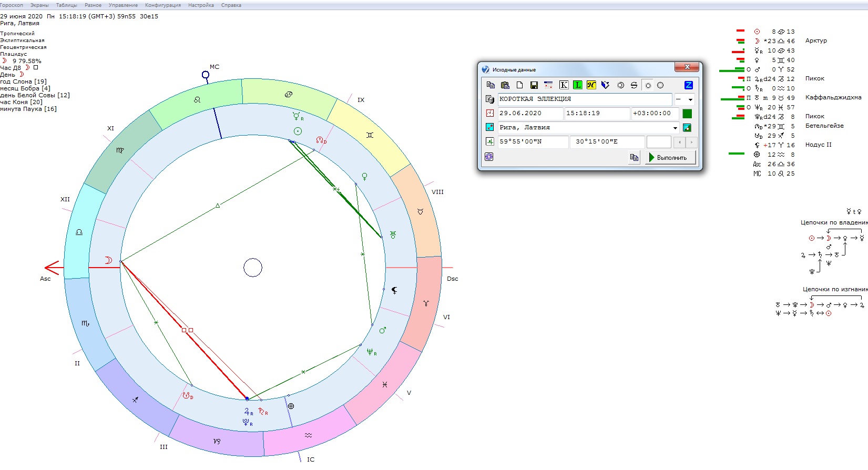Open the Настройка menu

201,5
